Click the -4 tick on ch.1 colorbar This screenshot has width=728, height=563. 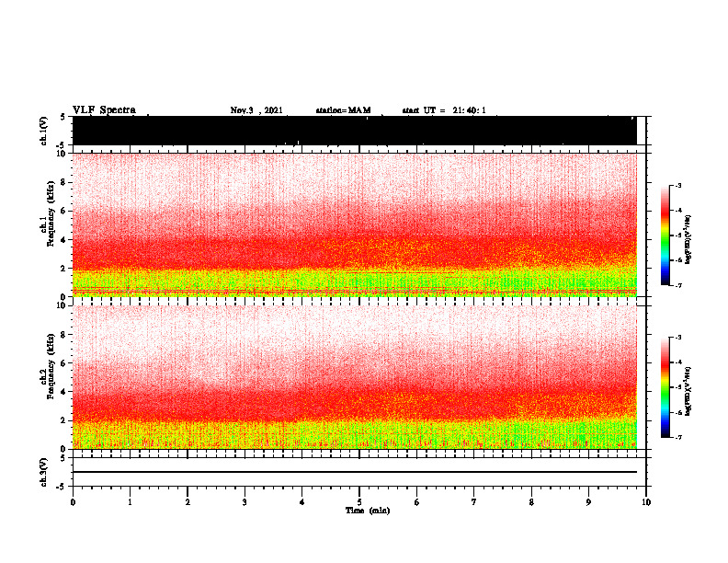click(678, 211)
